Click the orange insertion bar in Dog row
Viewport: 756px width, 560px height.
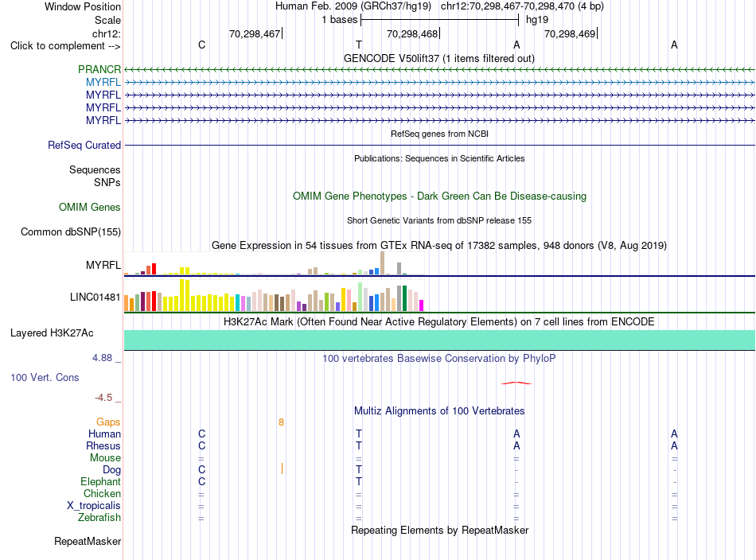tap(282, 469)
